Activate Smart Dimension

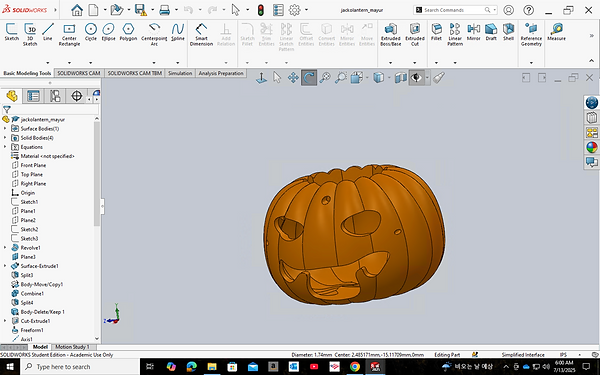point(201,34)
